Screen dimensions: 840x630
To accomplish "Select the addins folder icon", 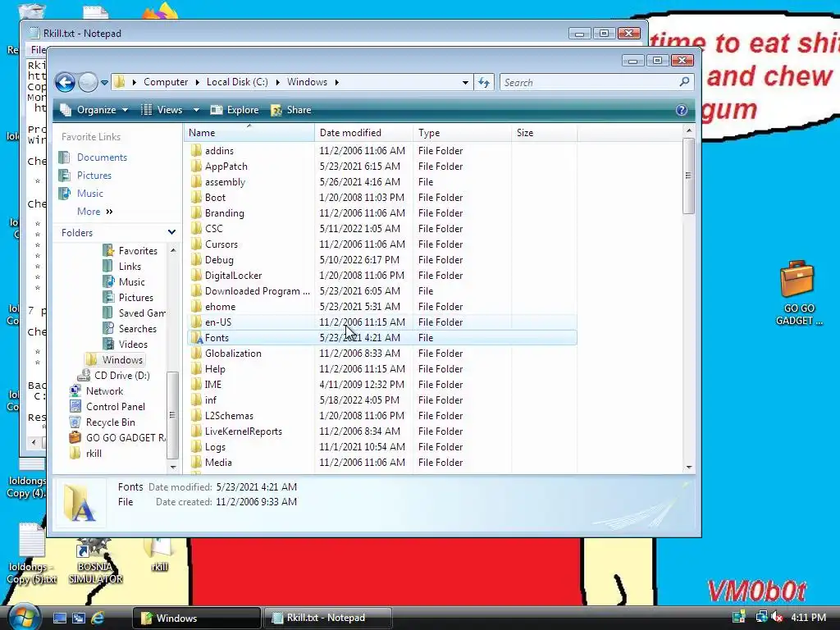I will (x=197, y=151).
